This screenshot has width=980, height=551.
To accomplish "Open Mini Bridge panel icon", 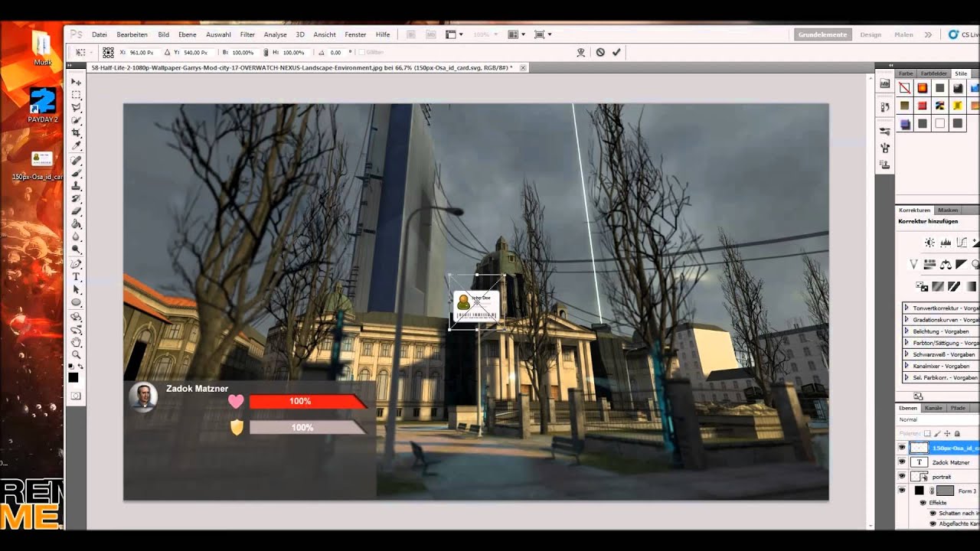I will tap(885, 83).
